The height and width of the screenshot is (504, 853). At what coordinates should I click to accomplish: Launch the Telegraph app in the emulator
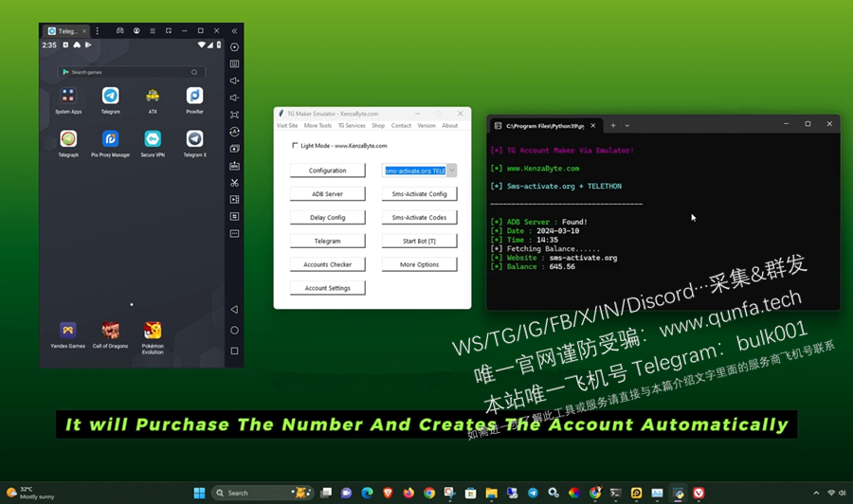[x=68, y=139]
